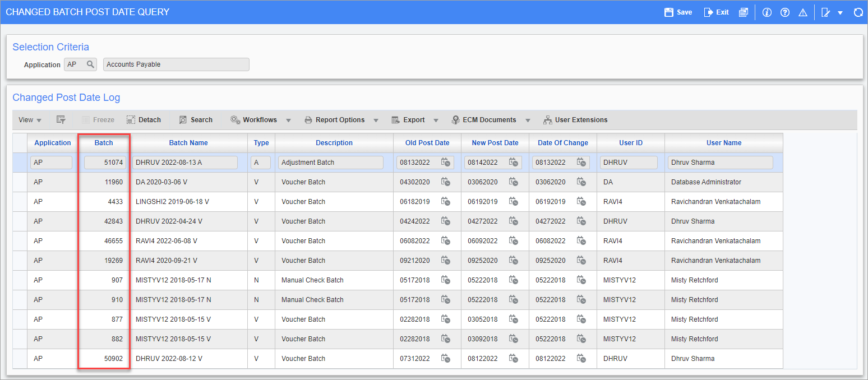Select batch number 4433 cell
The height and width of the screenshot is (380, 868).
[104, 202]
